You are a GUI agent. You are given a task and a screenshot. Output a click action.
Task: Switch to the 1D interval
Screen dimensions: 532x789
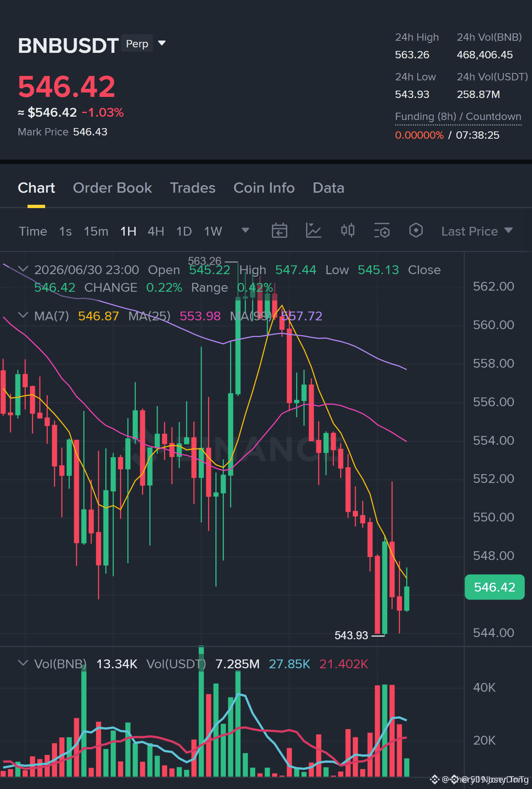[x=184, y=231]
